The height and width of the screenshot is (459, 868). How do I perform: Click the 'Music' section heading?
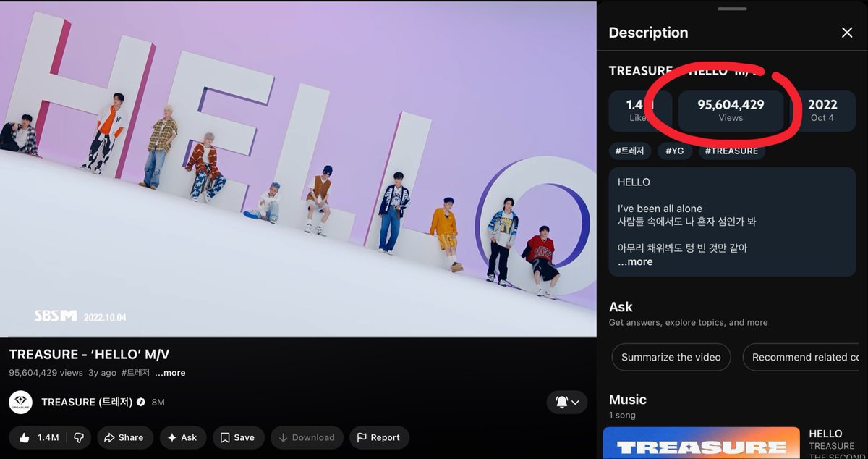pyautogui.click(x=628, y=400)
